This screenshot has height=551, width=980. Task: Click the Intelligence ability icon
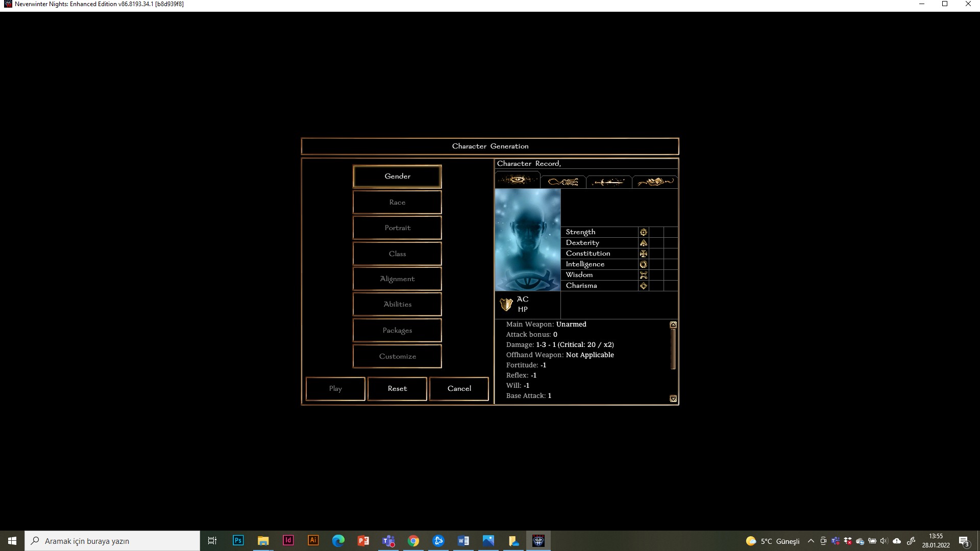pyautogui.click(x=643, y=264)
